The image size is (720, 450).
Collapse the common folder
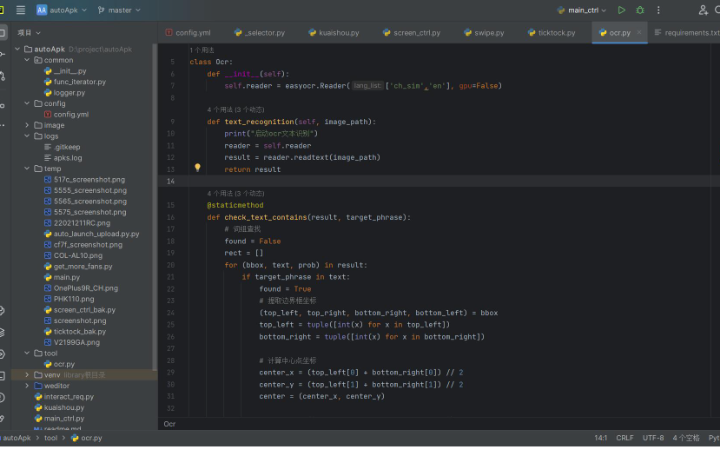click(27, 60)
